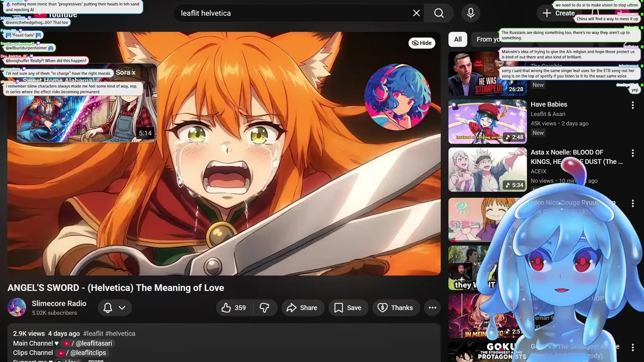
Task: Send Thanks to the creator
Action: [x=395, y=308]
